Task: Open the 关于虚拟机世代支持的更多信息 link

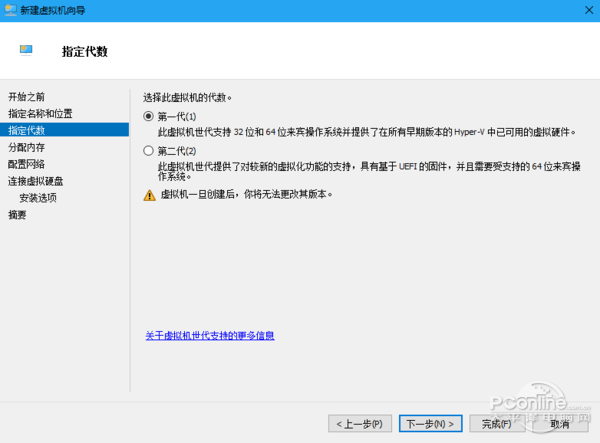Action: pyautogui.click(x=209, y=335)
